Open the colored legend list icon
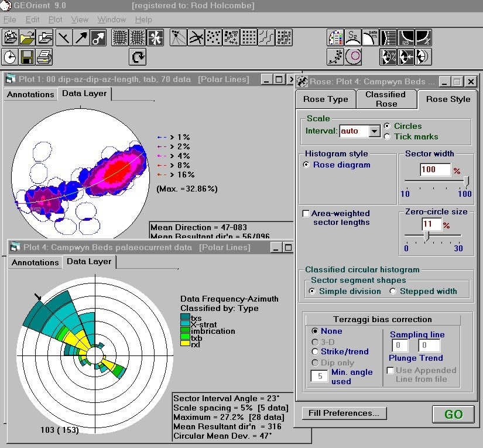This screenshot has width=483, height=448. click(335, 37)
